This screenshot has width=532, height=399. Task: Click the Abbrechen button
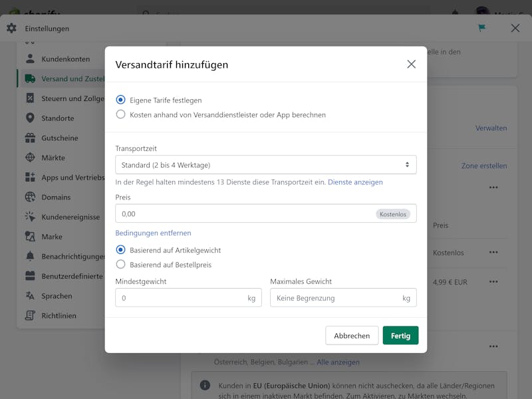pos(352,336)
